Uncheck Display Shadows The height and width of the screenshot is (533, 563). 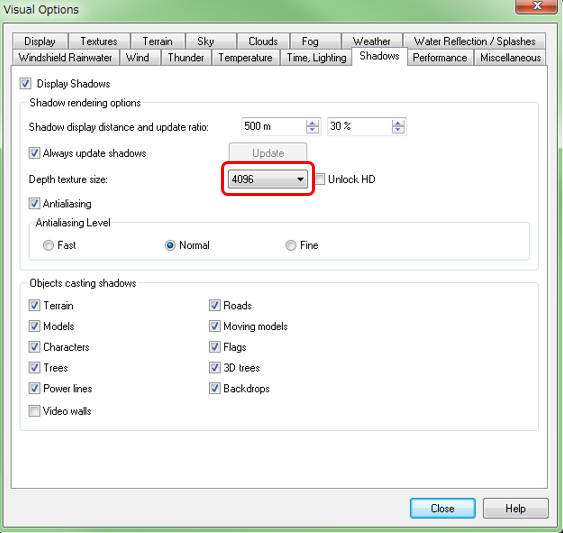pyautogui.click(x=25, y=83)
